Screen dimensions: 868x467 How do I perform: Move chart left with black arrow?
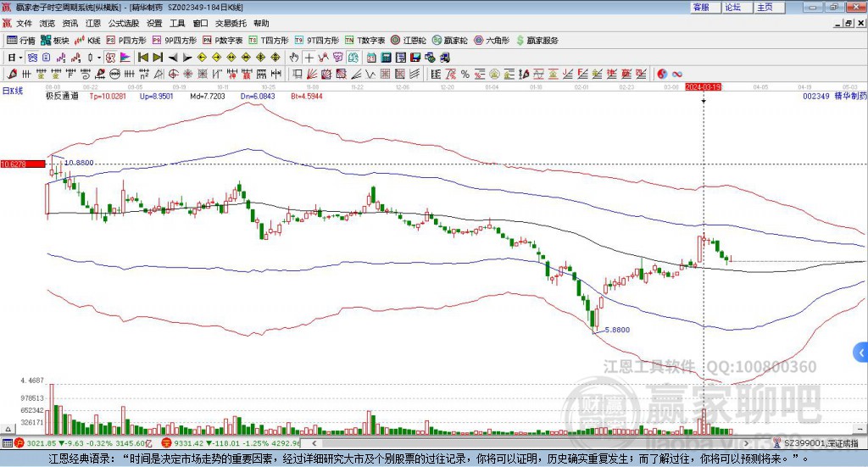tap(173, 57)
